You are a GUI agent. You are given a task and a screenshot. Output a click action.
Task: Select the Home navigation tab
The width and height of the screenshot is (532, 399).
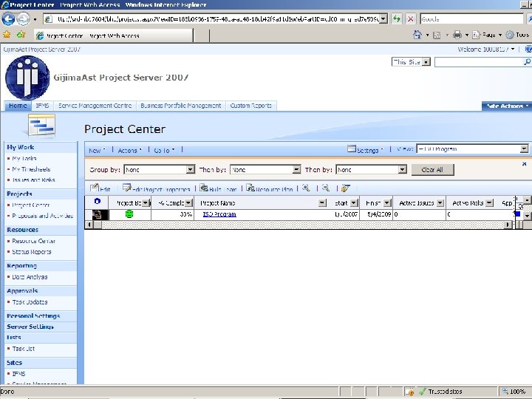click(x=18, y=106)
